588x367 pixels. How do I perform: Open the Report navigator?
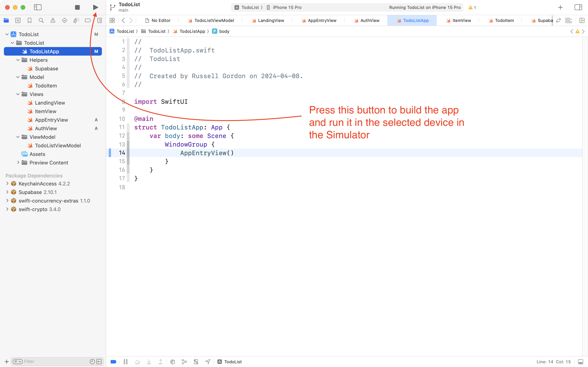pyautogui.click(x=99, y=20)
